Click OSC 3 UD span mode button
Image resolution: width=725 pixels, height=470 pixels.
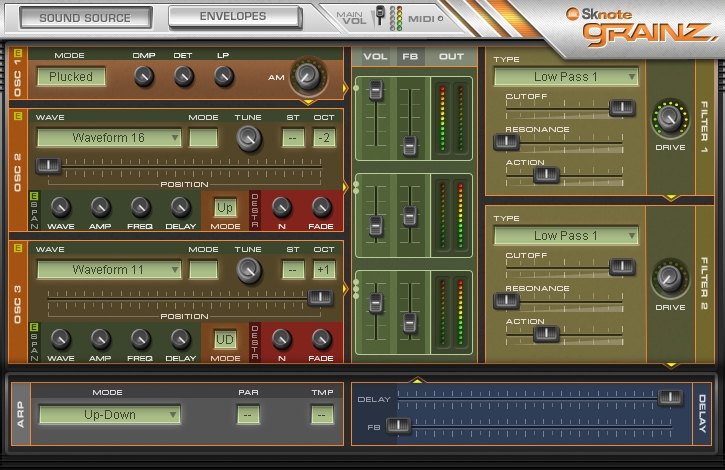(225, 340)
